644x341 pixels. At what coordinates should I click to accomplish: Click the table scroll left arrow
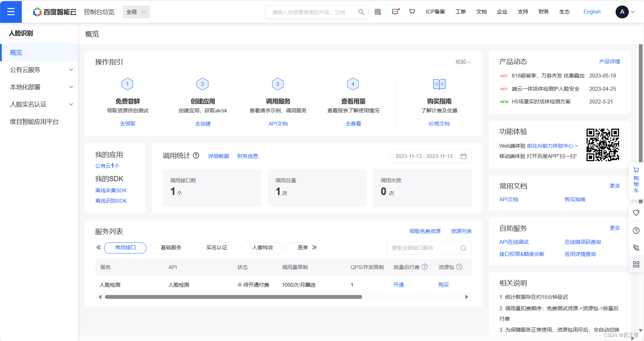100,297
